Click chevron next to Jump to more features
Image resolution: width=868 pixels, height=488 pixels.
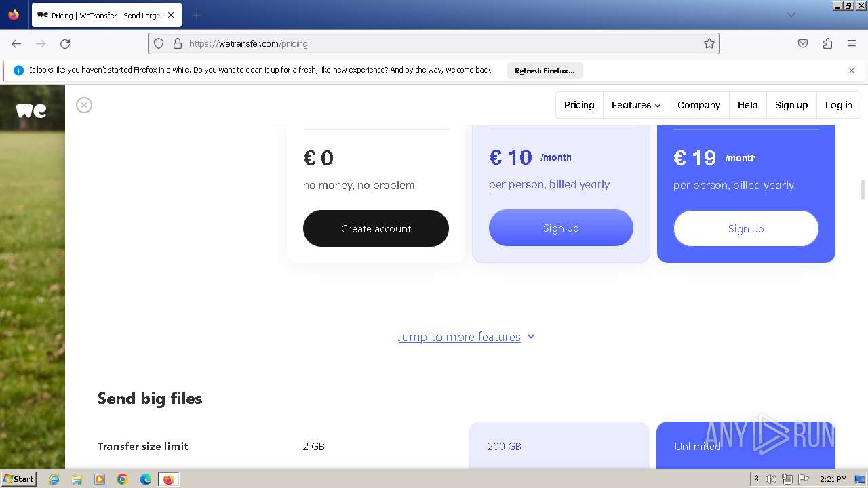(531, 336)
